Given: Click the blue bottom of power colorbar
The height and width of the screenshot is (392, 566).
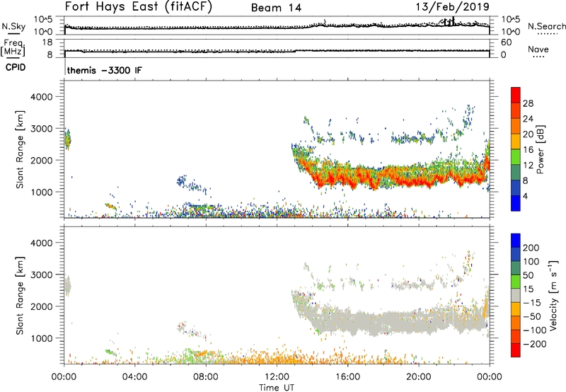Looking at the screenshot, I should pos(516,203).
